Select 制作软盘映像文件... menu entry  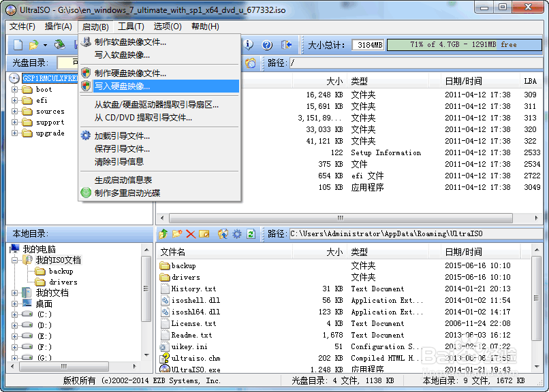point(159,42)
